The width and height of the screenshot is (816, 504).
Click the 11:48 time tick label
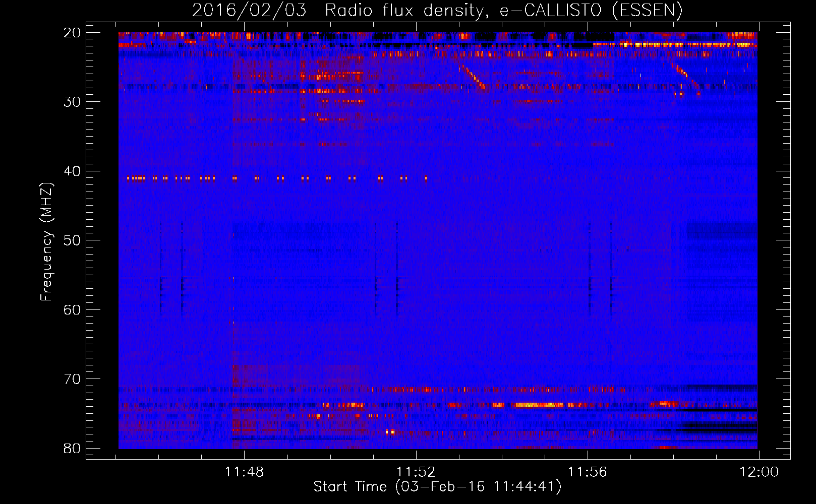point(244,472)
